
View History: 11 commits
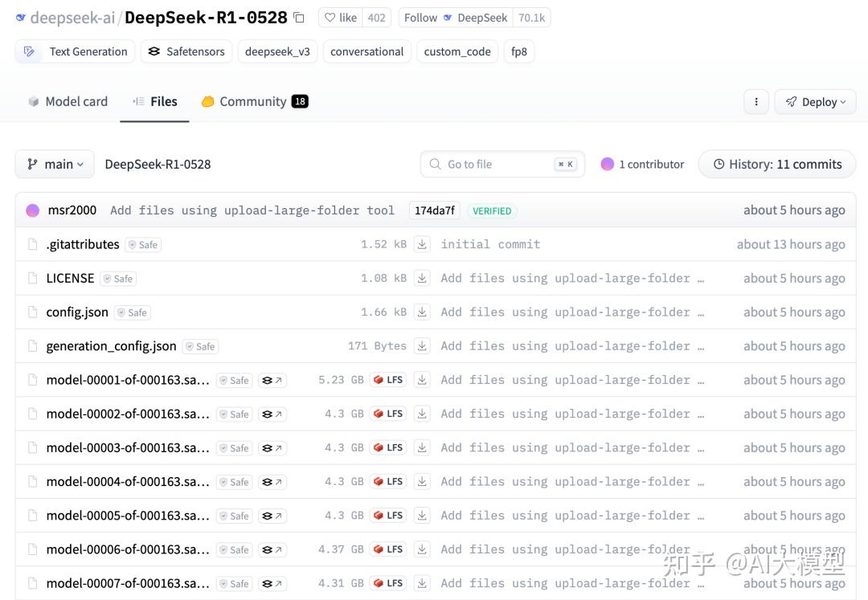click(x=776, y=164)
